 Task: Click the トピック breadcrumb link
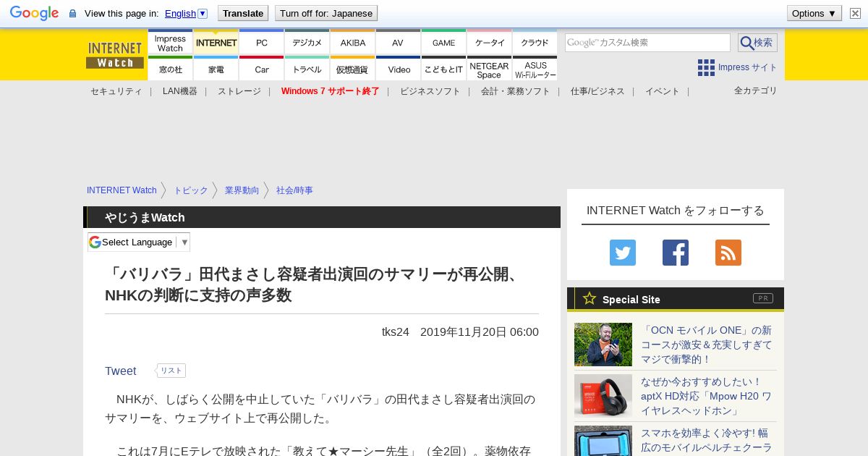(191, 190)
